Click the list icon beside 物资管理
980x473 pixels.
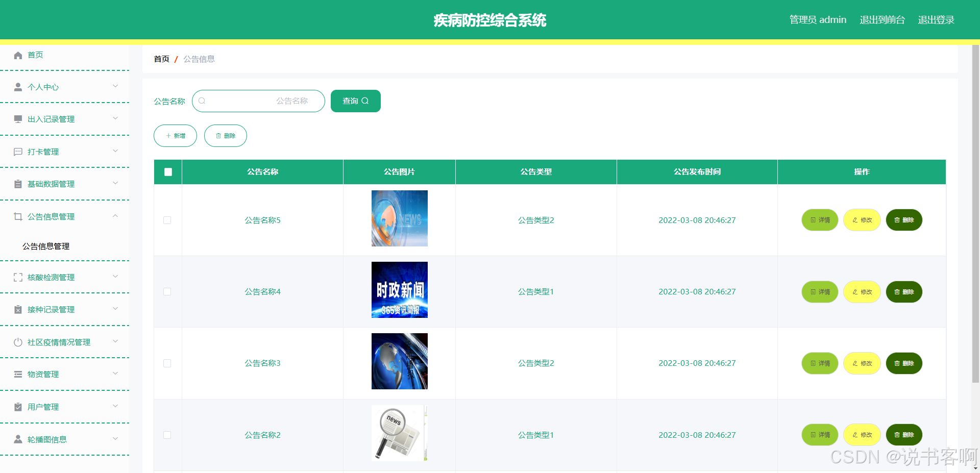[x=18, y=374]
